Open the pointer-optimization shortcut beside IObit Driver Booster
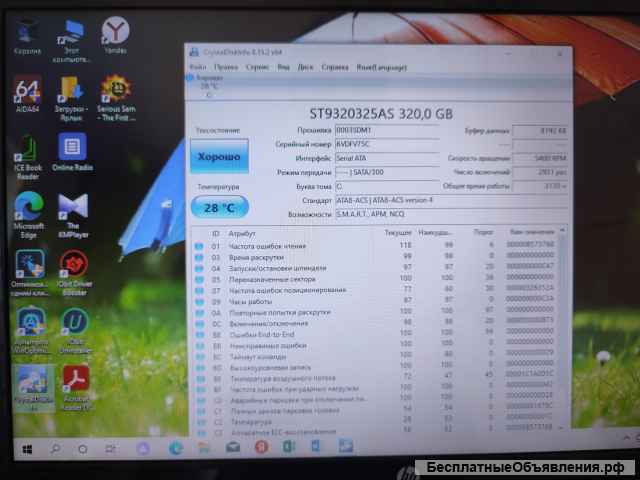640x480 pixels. point(29,273)
